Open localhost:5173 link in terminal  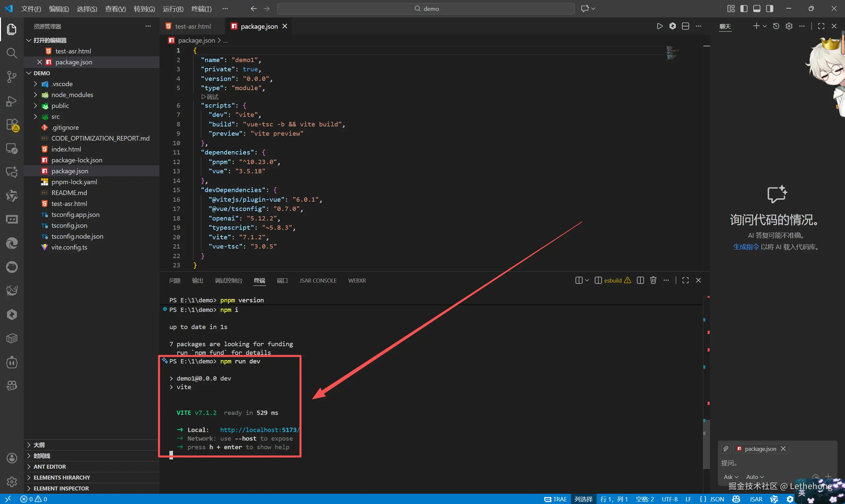(x=259, y=430)
